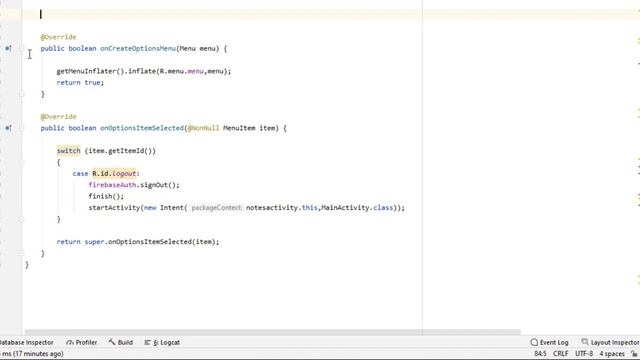Click the getMenuInflater() call

pyautogui.click(x=90, y=71)
